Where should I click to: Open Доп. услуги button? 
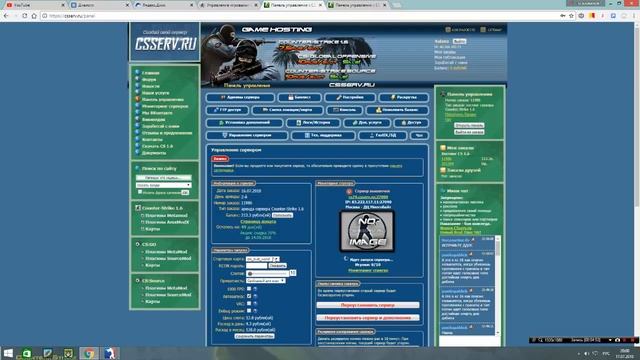tap(367, 123)
